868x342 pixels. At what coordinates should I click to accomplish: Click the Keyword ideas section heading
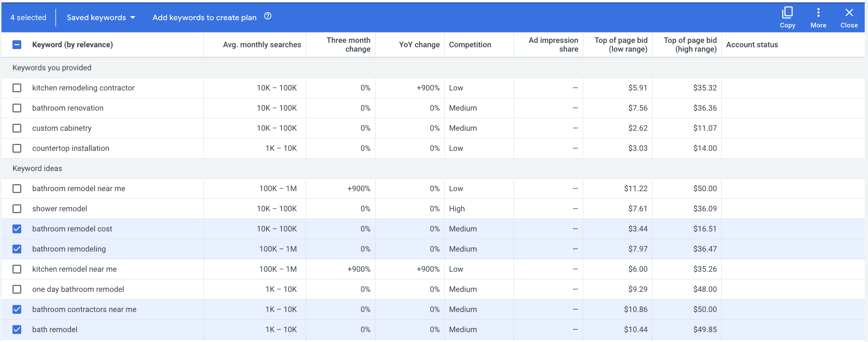tap(37, 168)
